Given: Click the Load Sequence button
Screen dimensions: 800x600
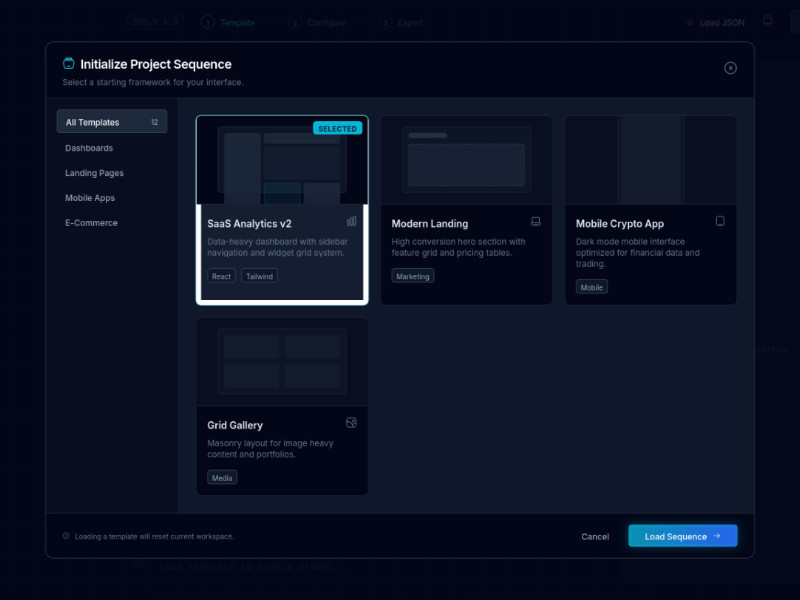Looking at the screenshot, I should 682,536.
